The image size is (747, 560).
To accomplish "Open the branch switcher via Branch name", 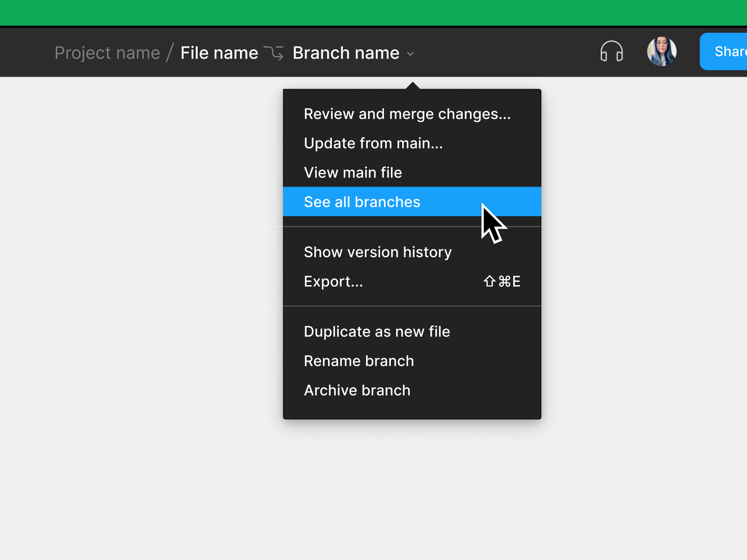I will coord(345,53).
